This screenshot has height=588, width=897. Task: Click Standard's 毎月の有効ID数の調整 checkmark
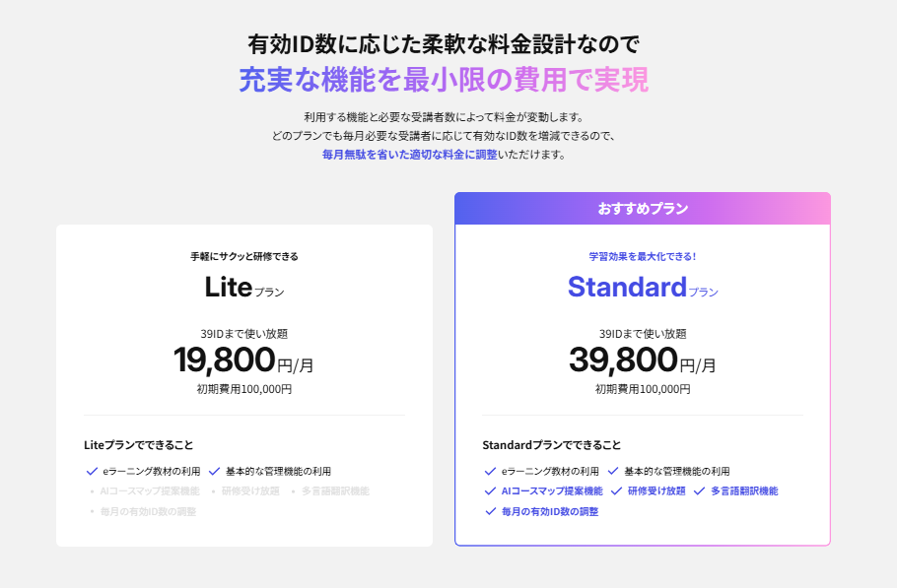click(x=491, y=511)
